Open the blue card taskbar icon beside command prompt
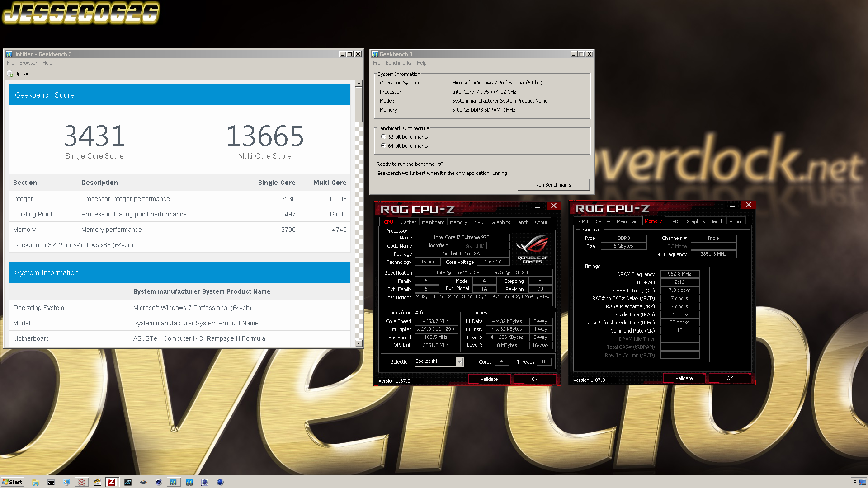This screenshot has width=868, height=488. tap(66, 482)
